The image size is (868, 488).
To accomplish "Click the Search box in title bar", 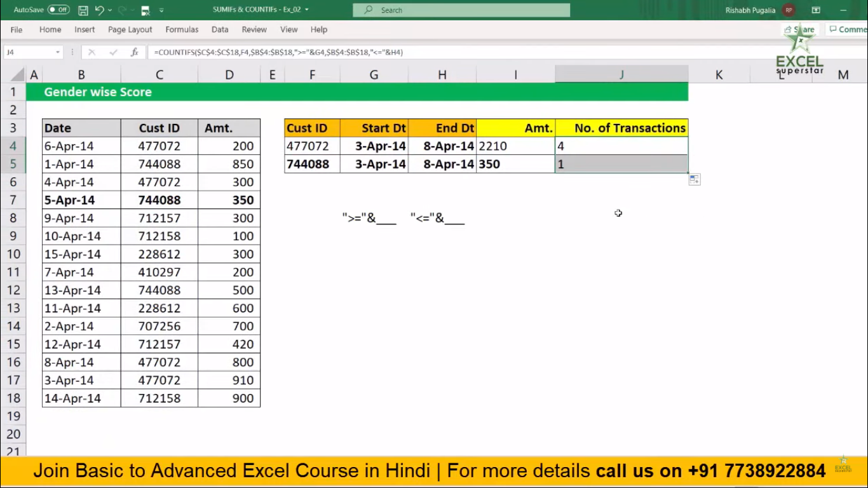I will 461,10.
